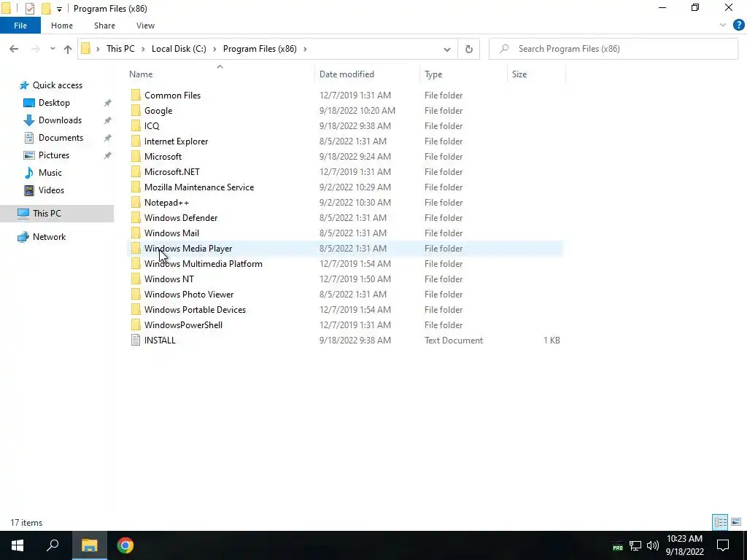This screenshot has height=560, width=747.
Task: Click the Network icon in sidebar
Action: pos(23,237)
